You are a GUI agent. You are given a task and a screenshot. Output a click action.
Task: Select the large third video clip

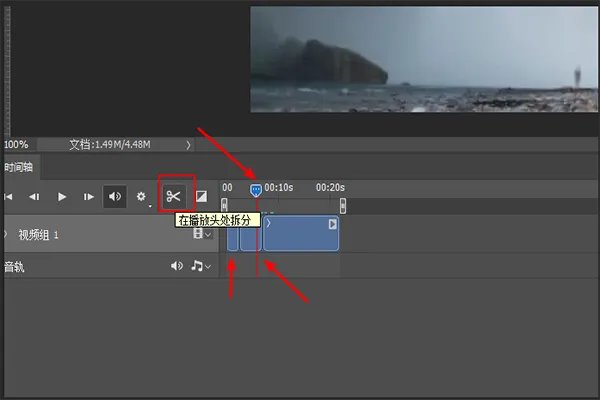pos(300,234)
